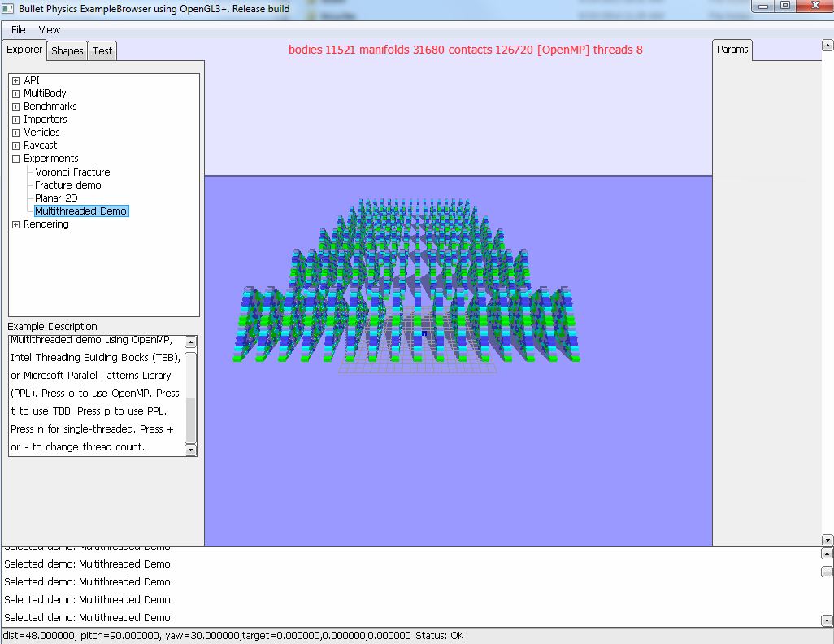834x644 pixels.
Task: Close the ExampleBrowser window
Action: click(x=814, y=7)
